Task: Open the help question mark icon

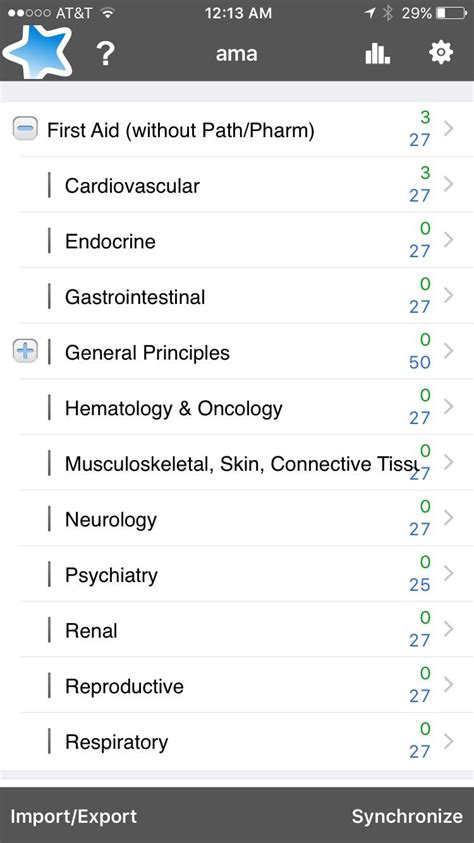Action: (106, 54)
